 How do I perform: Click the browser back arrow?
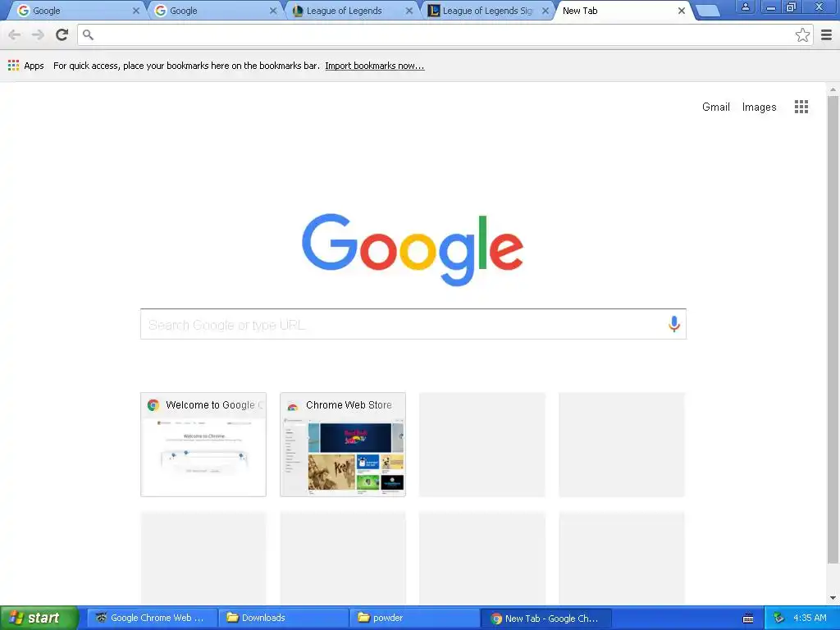(15, 35)
